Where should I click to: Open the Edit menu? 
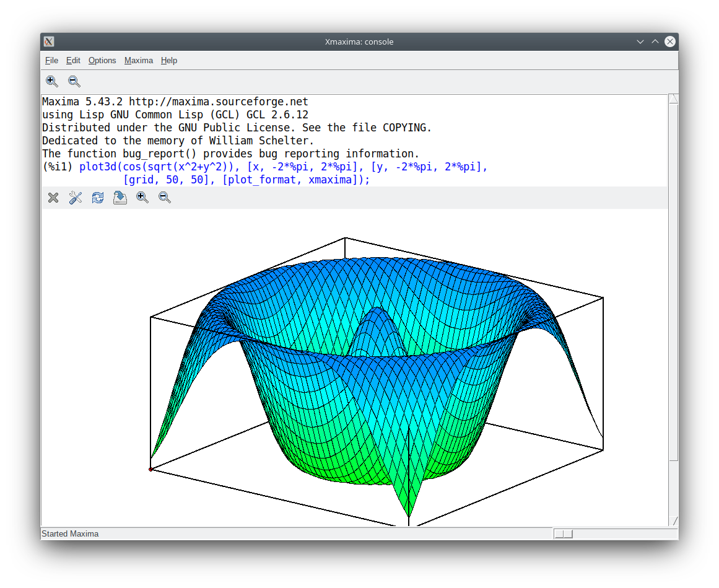click(x=73, y=61)
